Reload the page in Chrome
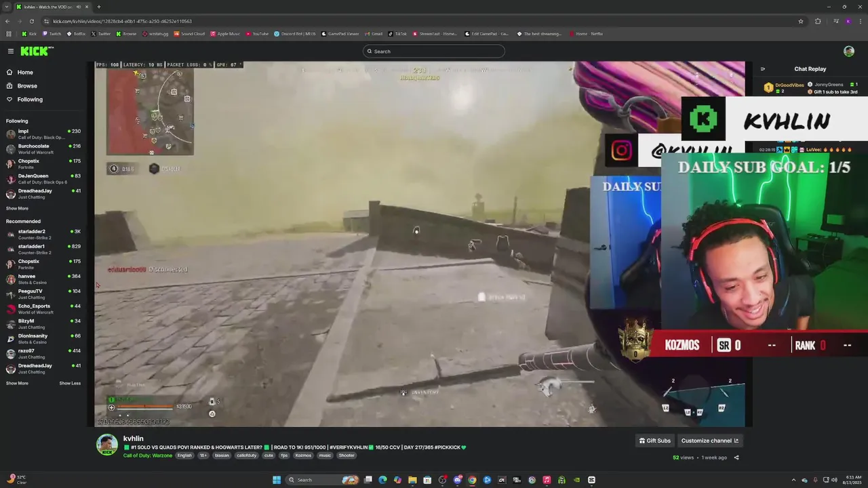The image size is (868, 488). (x=31, y=21)
